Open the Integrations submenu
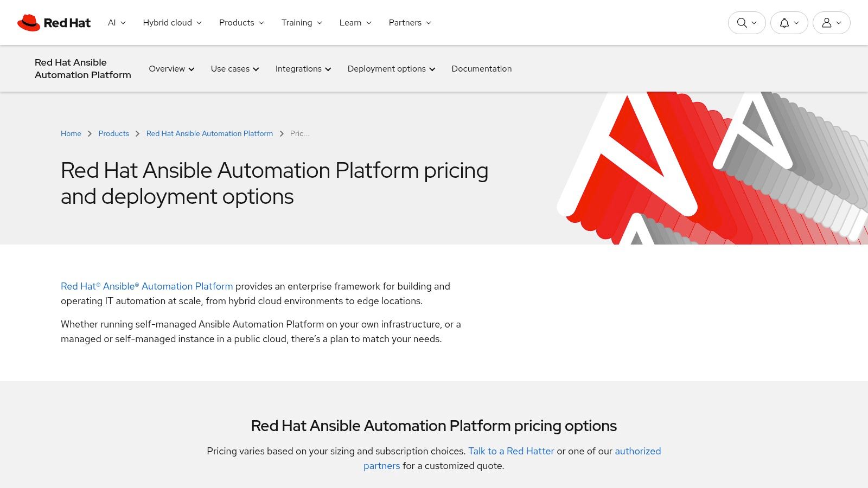 tap(303, 69)
